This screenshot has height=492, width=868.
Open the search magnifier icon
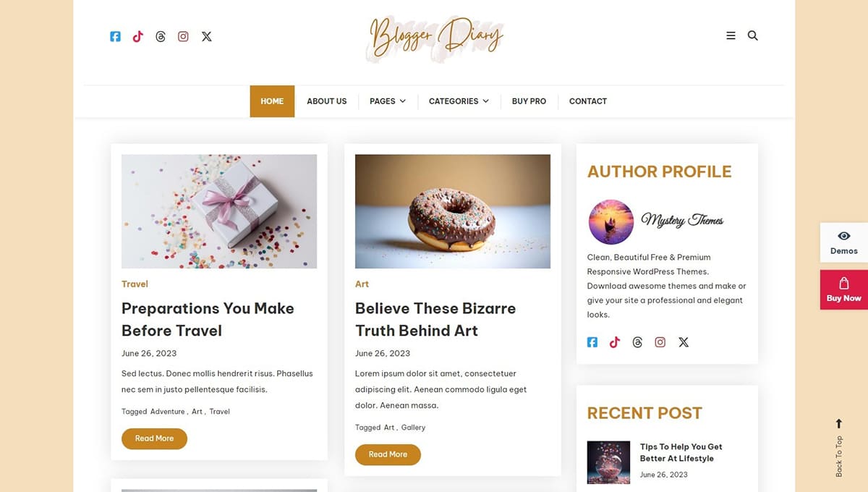(752, 35)
